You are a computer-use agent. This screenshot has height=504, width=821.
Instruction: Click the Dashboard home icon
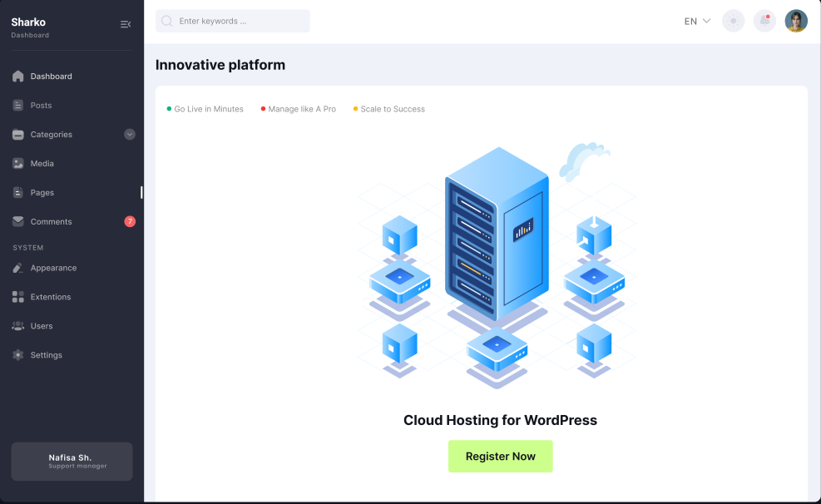coord(17,77)
